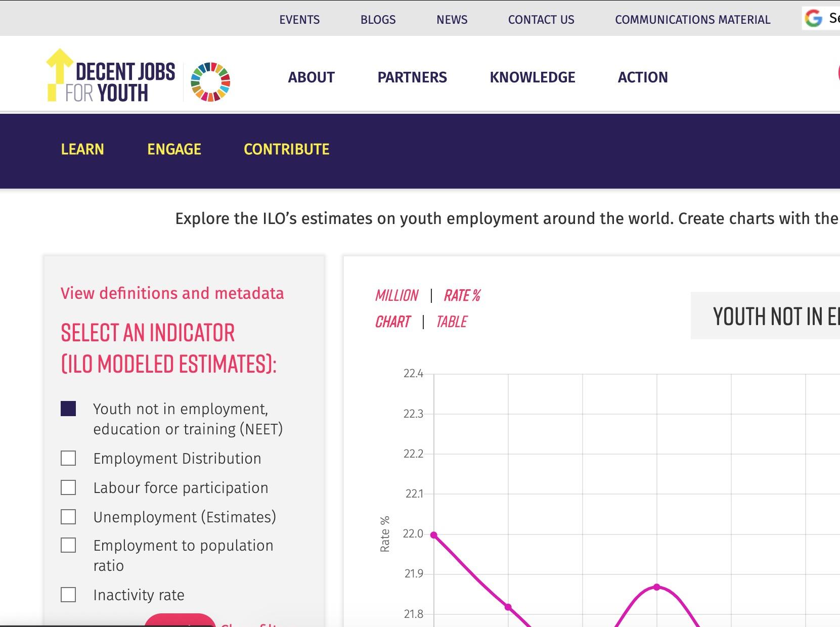Check the Labour force participation option
Viewport: 840px width, 627px height.
click(68, 487)
